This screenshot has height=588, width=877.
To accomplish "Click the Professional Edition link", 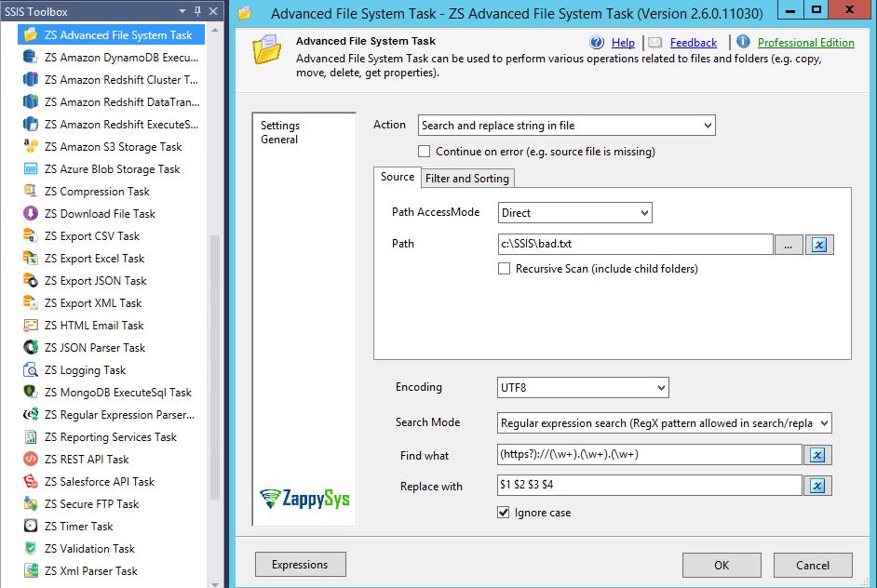I will pos(806,43).
